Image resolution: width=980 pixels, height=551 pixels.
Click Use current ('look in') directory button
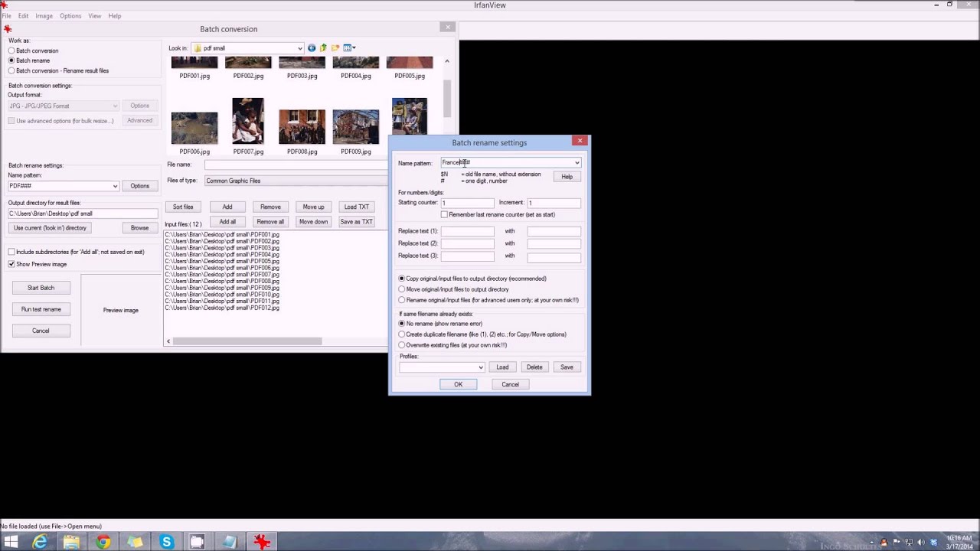point(50,228)
